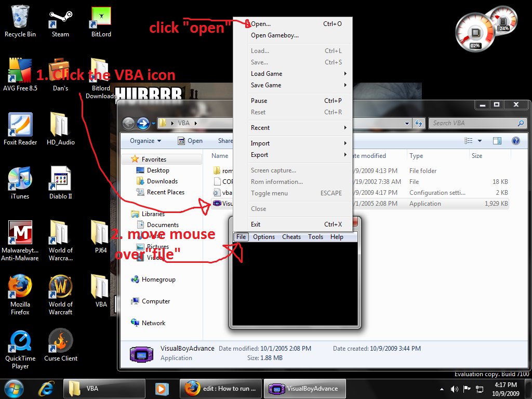
Task: Select the Diablo II desktop shortcut
Action: [x=60, y=183]
